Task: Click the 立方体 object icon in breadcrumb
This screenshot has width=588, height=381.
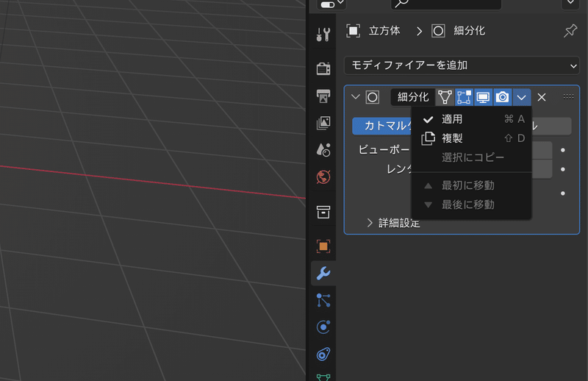Action: [x=353, y=31]
